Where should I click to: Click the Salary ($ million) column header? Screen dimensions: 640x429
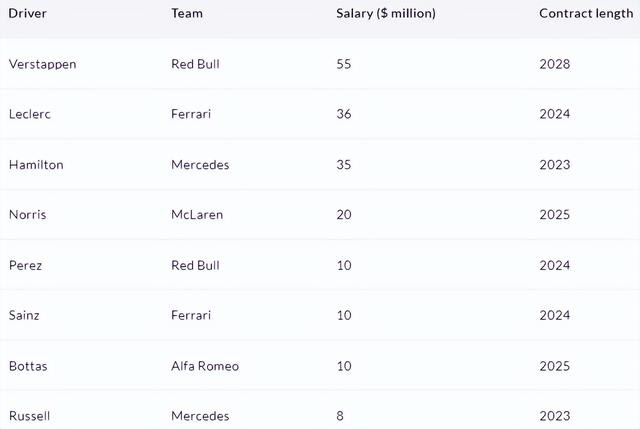tap(386, 14)
